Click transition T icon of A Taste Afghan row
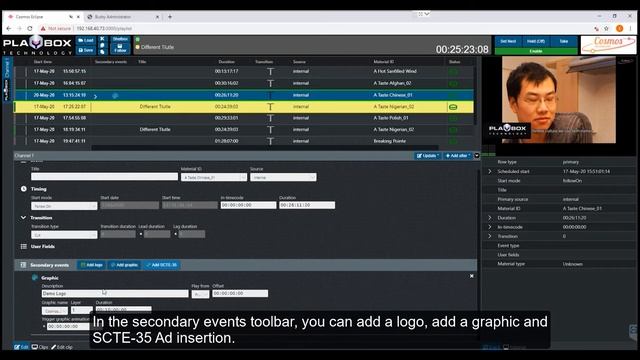 [270, 83]
